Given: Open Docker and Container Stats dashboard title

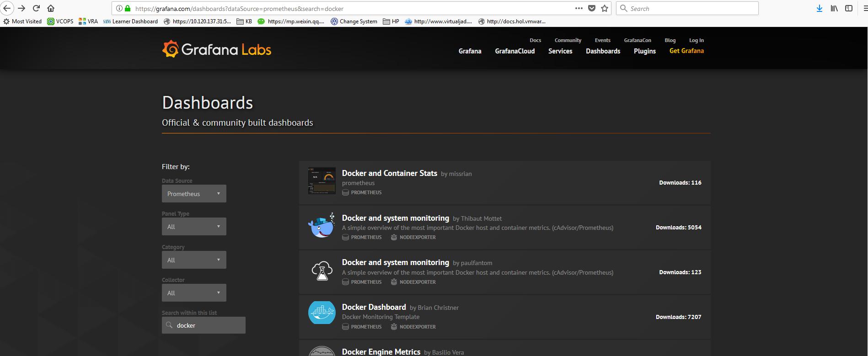Looking at the screenshot, I should pyautogui.click(x=390, y=173).
